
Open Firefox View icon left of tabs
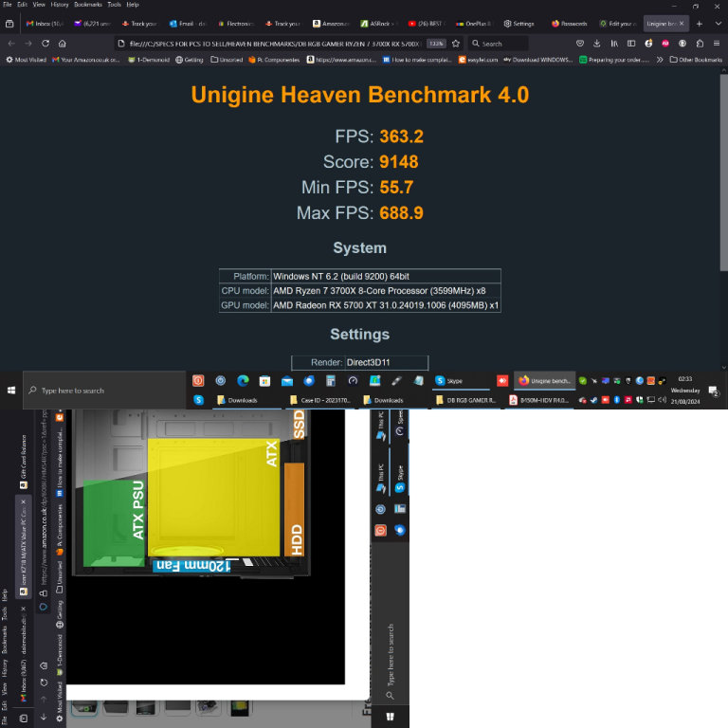click(x=9, y=24)
